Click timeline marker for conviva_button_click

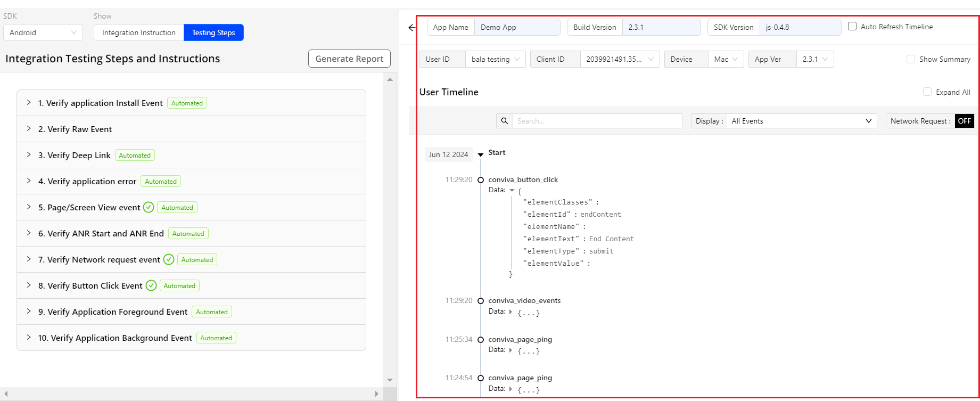coord(481,180)
